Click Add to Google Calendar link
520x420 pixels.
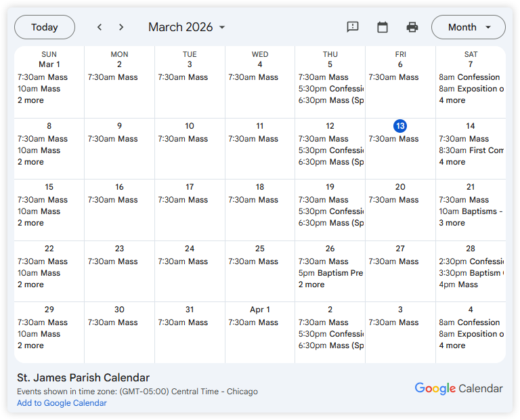[x=62, y=403]
